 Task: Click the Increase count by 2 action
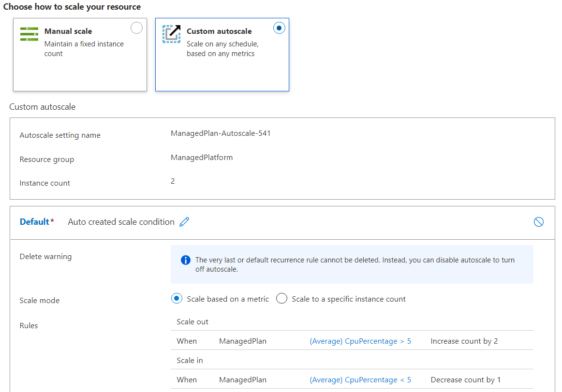[464, 341]
